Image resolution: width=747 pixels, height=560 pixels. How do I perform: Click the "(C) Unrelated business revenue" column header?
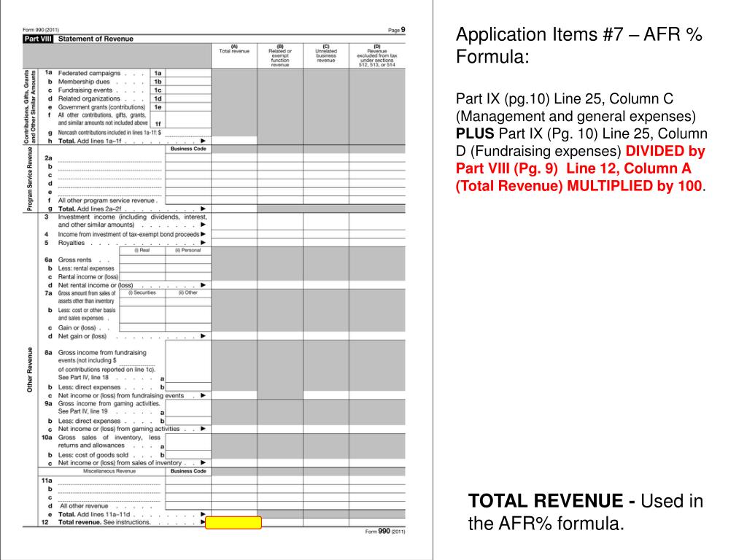pos(326,53)
